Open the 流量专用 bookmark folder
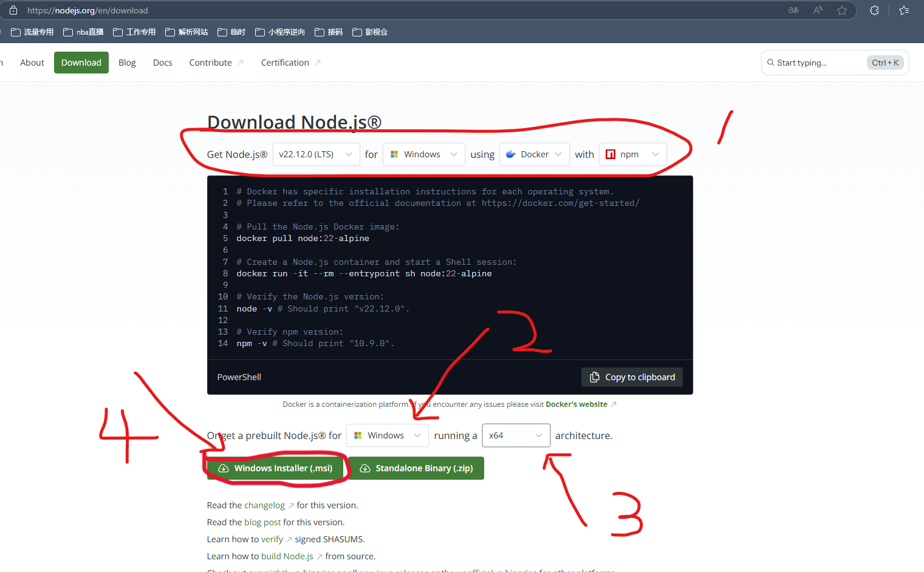 (x=32, y=32)
